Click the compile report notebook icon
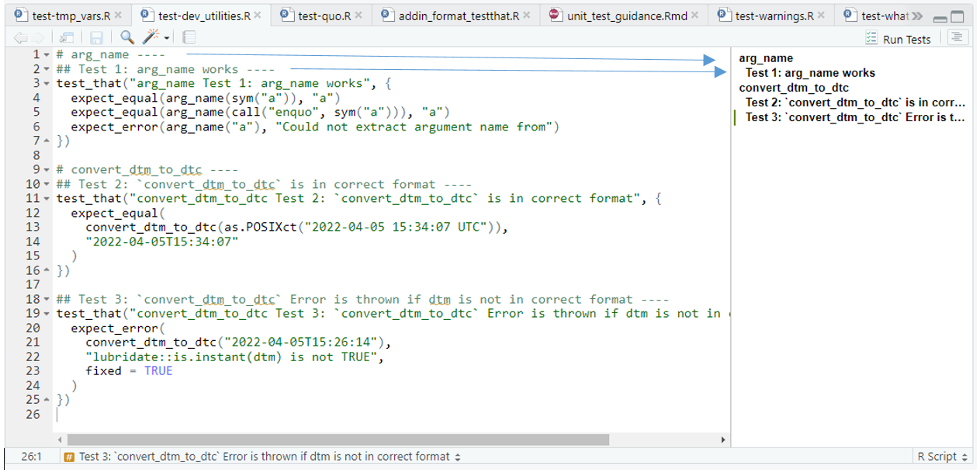 tap(189, 37)
